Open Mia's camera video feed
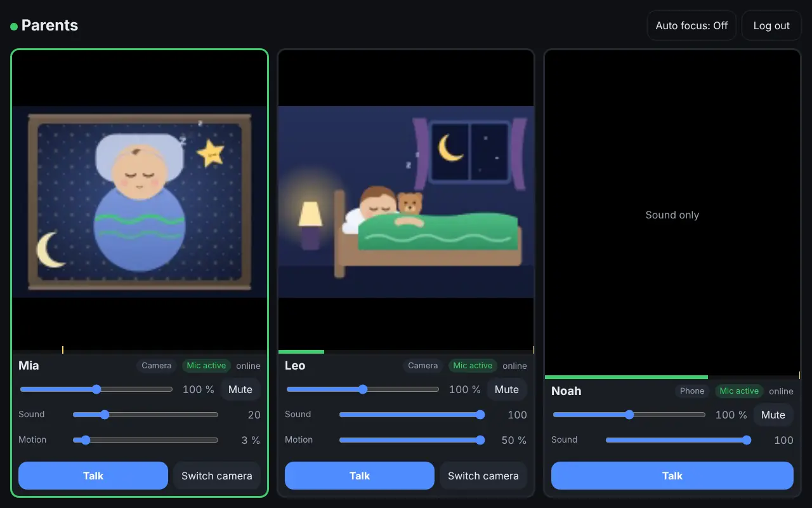This screenshot has height=508, width=812. (140, 201)
